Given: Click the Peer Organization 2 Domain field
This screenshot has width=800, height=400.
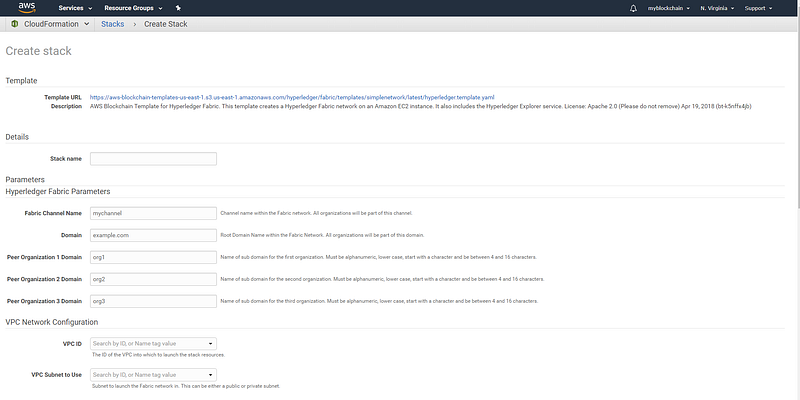Looking at the screenshot, I should pyautogui.click(x=154, y=279).
